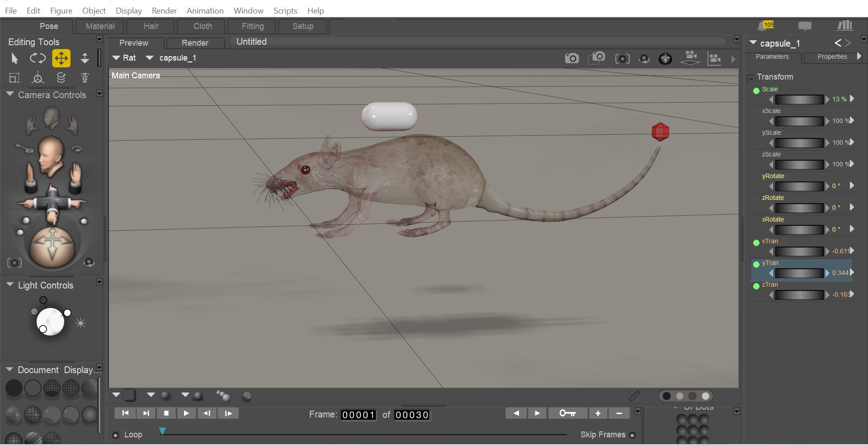Click the animating camera group icon

point(690,57)
